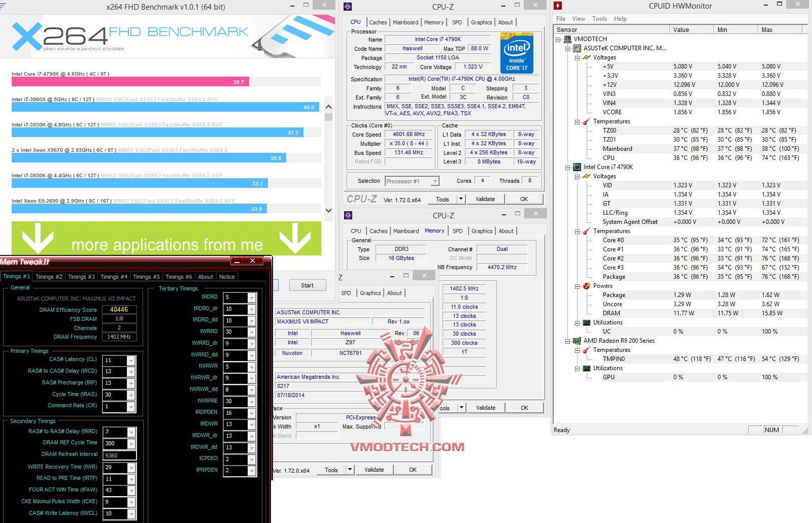Click the CPU-Z title icon in the Memory-tab window
This screenshot has height=523, width=812.
click(348, 215)
